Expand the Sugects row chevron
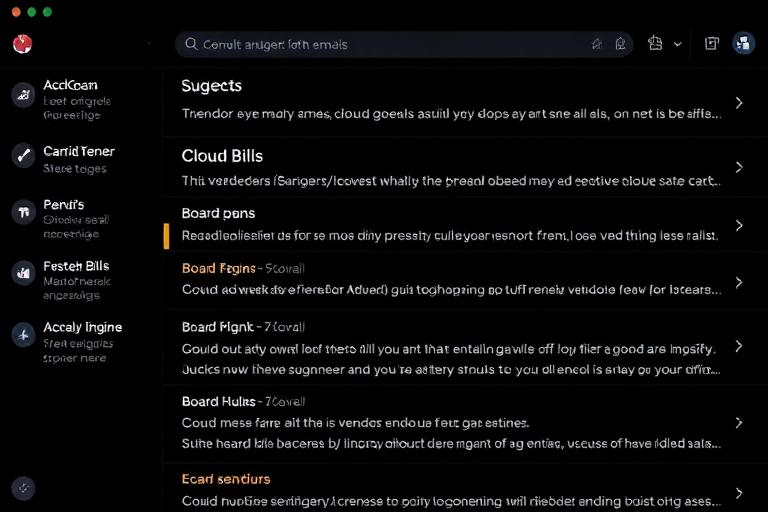Screen dimensions: 768x512 (x=739, y=103)
